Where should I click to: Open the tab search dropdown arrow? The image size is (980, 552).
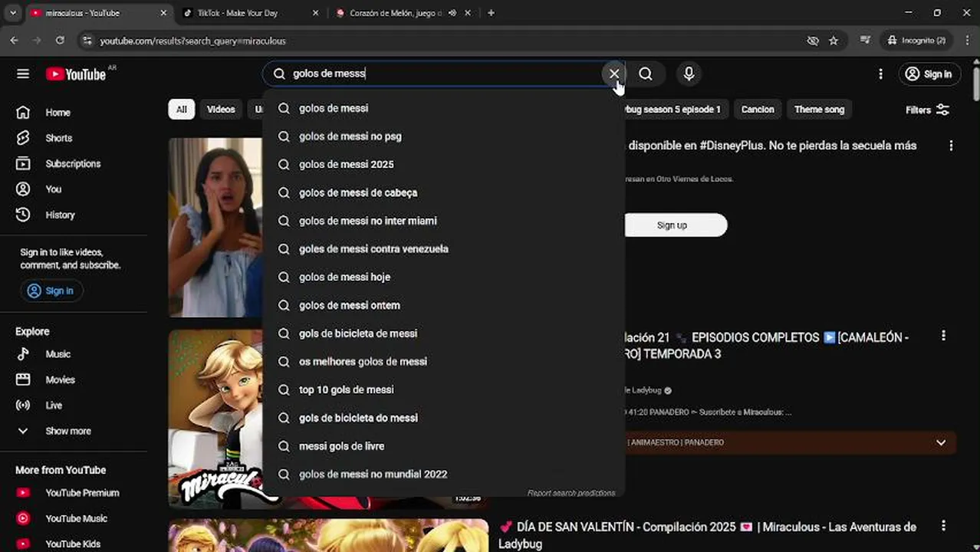click(x=13, y=13)
